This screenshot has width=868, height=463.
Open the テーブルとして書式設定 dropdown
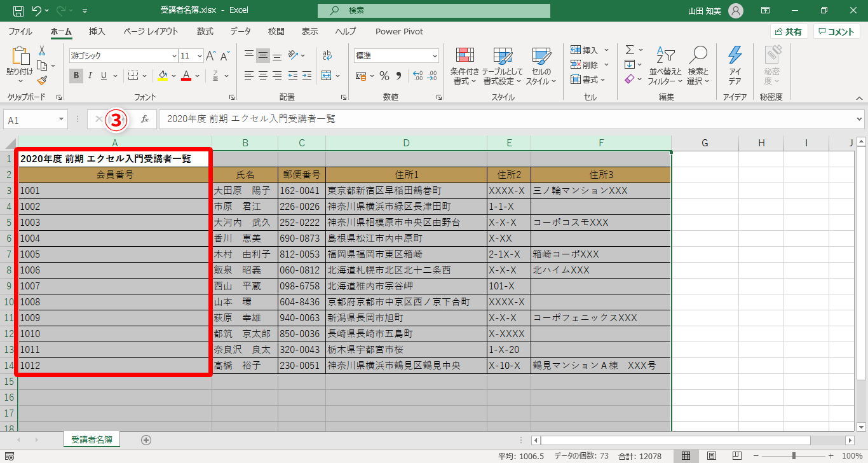click(x=503, y=66)
